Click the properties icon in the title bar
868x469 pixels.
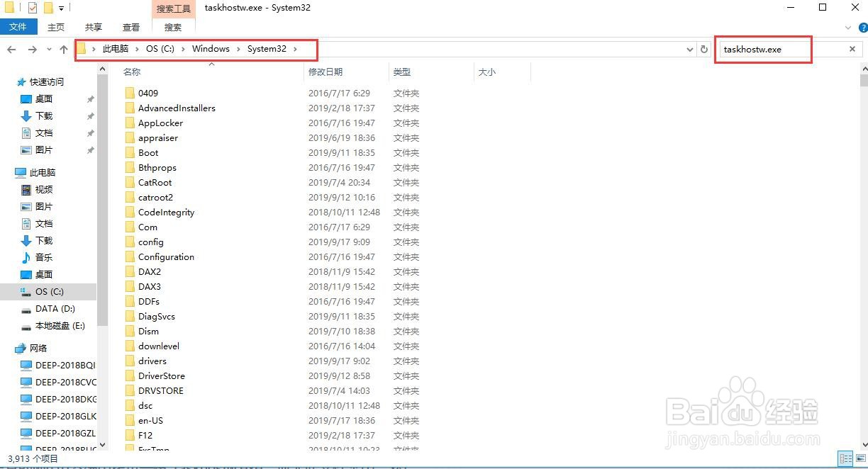tap(33, 7)
